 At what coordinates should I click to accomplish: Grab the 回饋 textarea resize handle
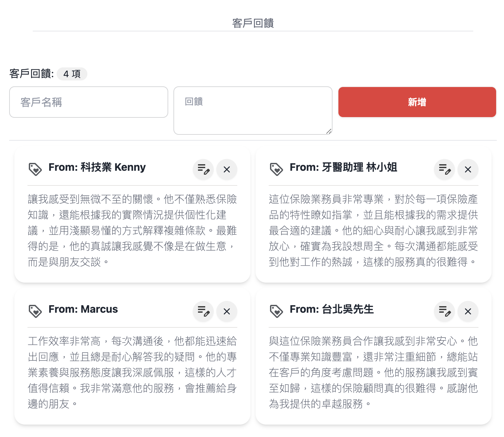(x=329, y=131)
